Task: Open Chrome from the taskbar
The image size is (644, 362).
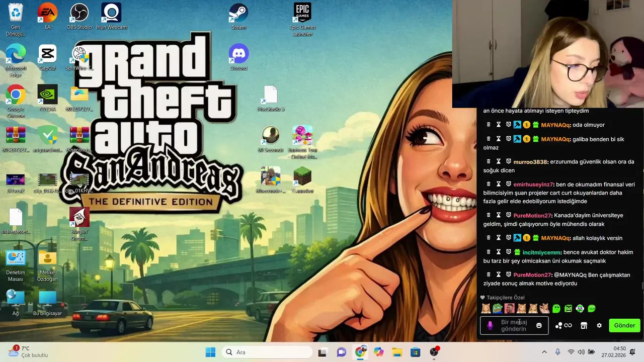Action: click(360, 352)
